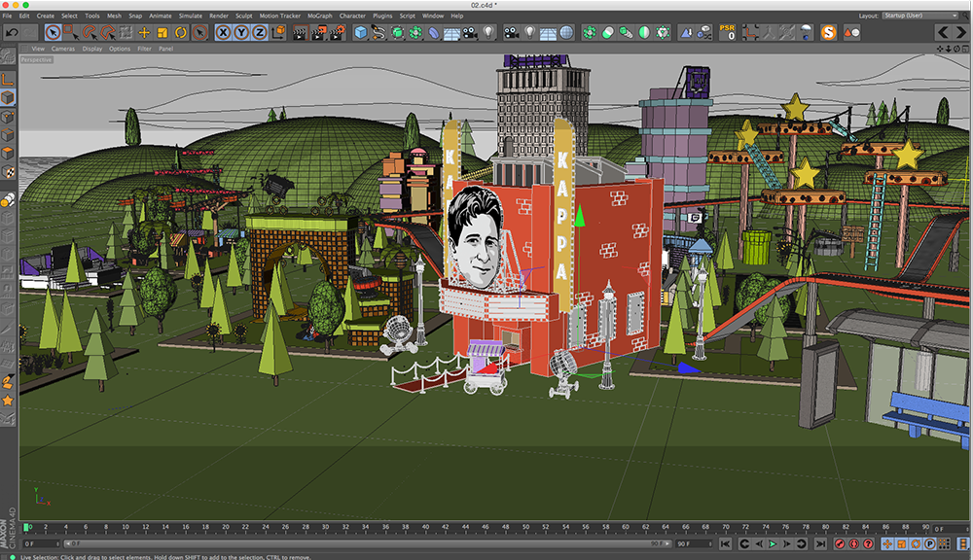Open the Array modeling objects icon
Viewport: 973px width, 560px height.
(415, 32)
